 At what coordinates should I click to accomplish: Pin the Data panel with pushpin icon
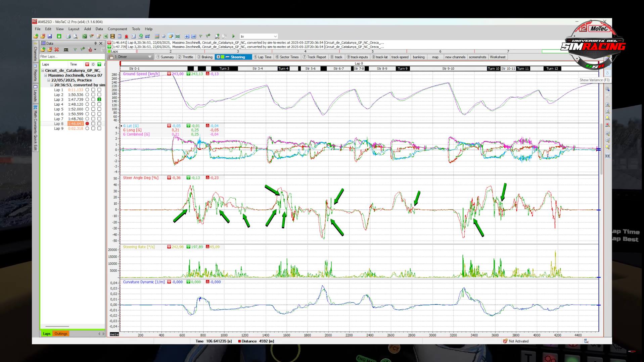click(95, 43)
